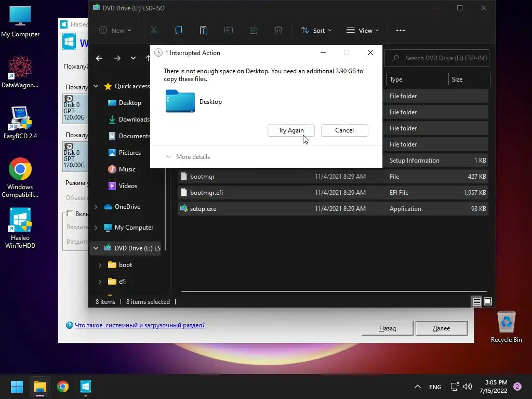Click ENG language indicator in tray

click(x=435, y=387)
